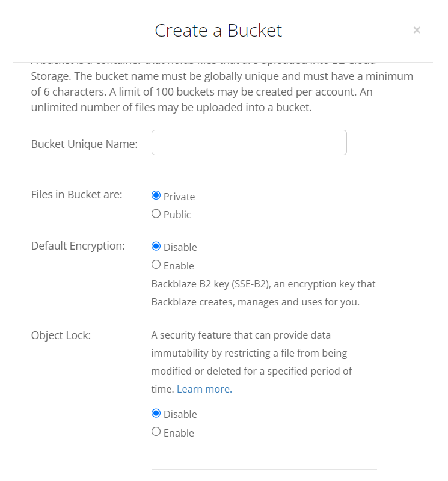Click the bucket description paragraph at top
Viewport: 448px width, 481px height.
point(222,84)
